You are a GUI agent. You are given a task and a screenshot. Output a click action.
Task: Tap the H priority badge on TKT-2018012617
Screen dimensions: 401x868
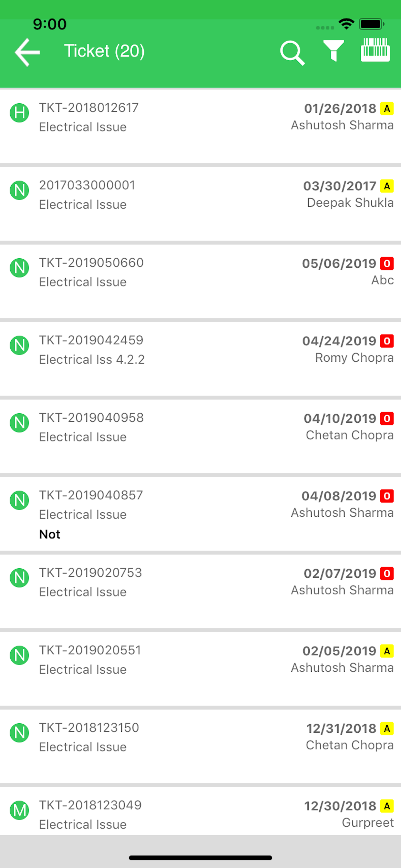pos(19,113)
